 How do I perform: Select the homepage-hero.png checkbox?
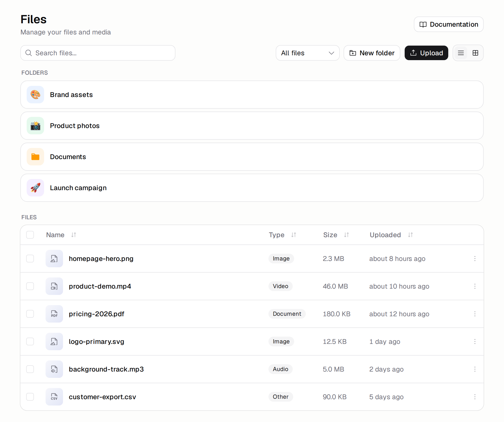point(30,259)
